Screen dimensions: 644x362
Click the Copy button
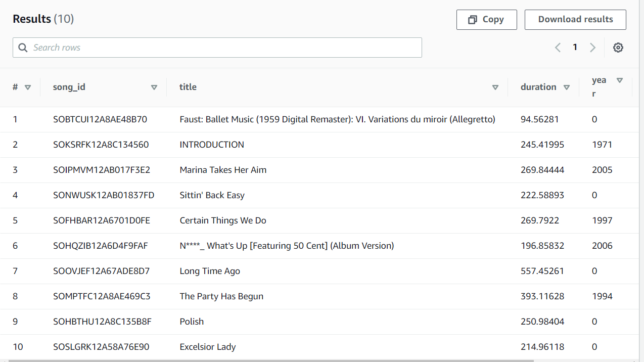[x=486, y=20]
